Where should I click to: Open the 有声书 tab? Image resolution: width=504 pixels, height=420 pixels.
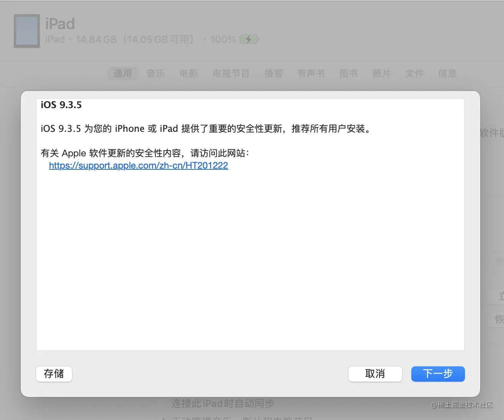tap(311, 73)
